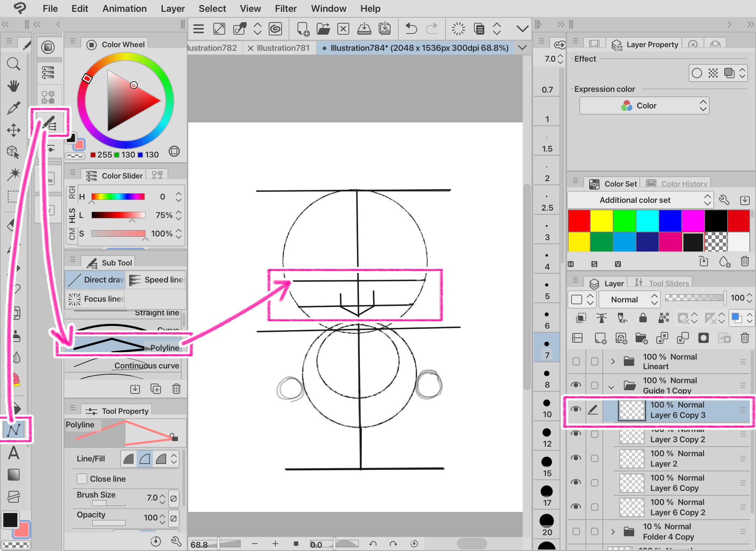Open the Expression color dropdown

point(644,106)
